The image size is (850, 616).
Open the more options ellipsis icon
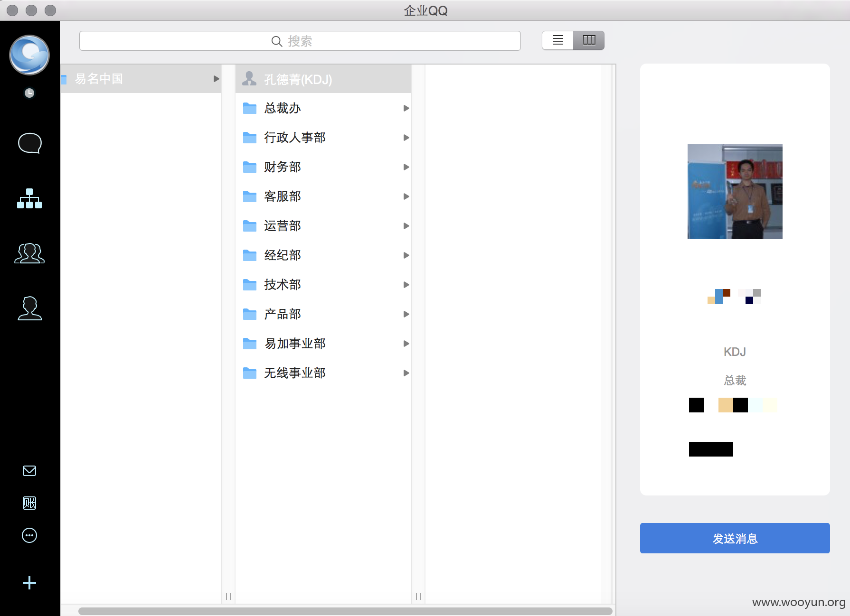pyautogui.click(x=29, y=535)
